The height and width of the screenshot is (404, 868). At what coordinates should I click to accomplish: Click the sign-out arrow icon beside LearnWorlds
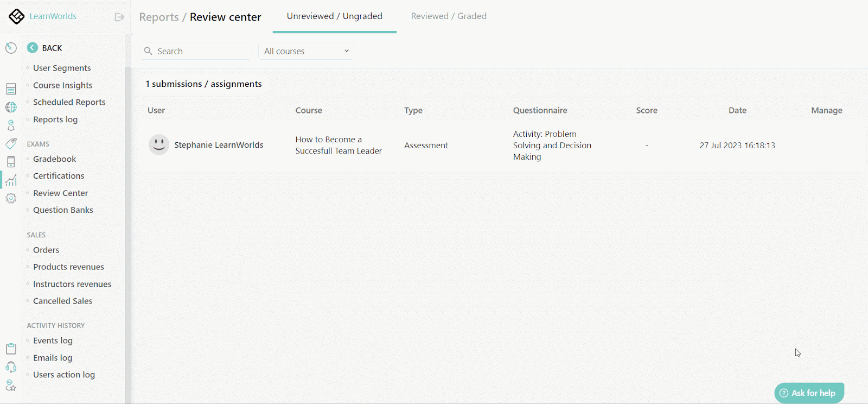click(119, 17)
